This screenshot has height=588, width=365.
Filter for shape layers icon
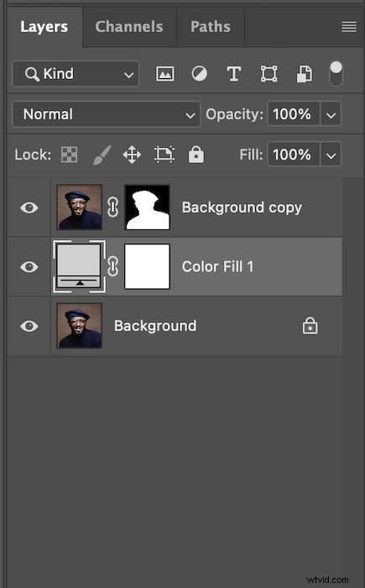pos(269,74)
